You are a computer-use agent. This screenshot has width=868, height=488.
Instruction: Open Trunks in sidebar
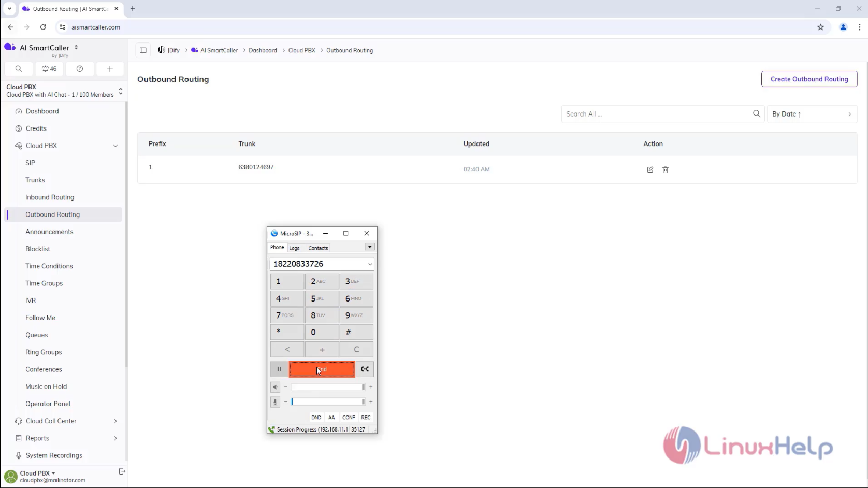35,180
